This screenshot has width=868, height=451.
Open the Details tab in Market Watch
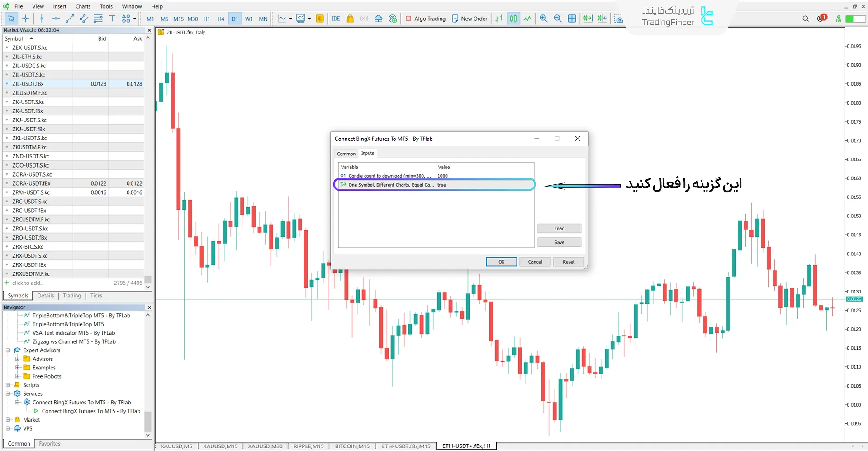pyautogui.click(x=46, y=296)
